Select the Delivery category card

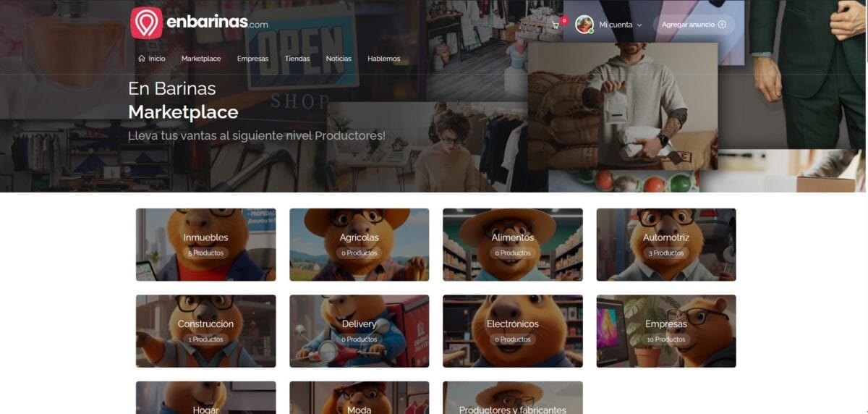[359, 331]
